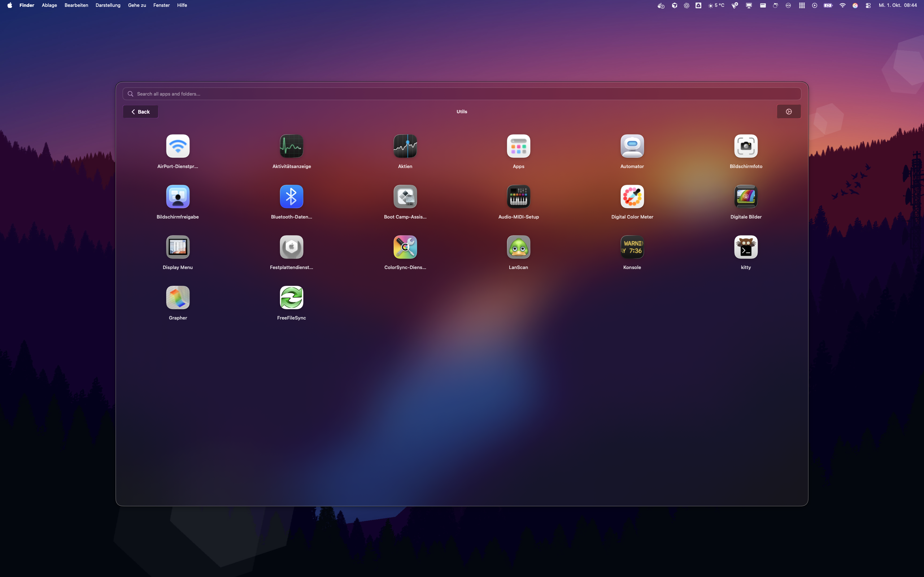Open the Darstellung menu
924x577 pixels.
tap(108, 5)
